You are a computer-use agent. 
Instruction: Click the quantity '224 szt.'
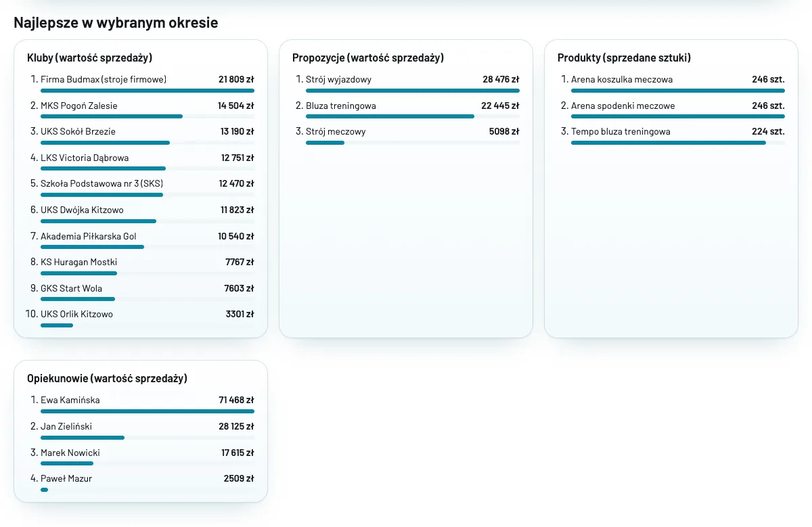click(768, 131)
